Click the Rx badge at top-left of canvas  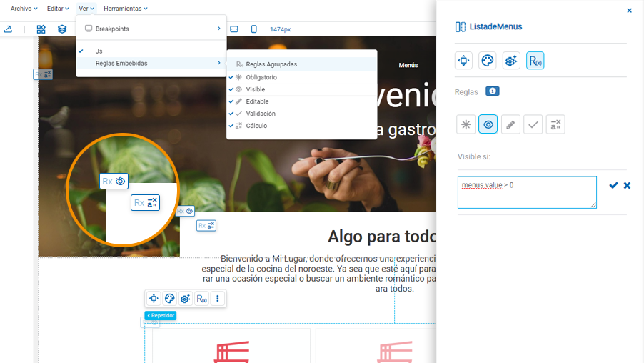(x=43, y=74)
